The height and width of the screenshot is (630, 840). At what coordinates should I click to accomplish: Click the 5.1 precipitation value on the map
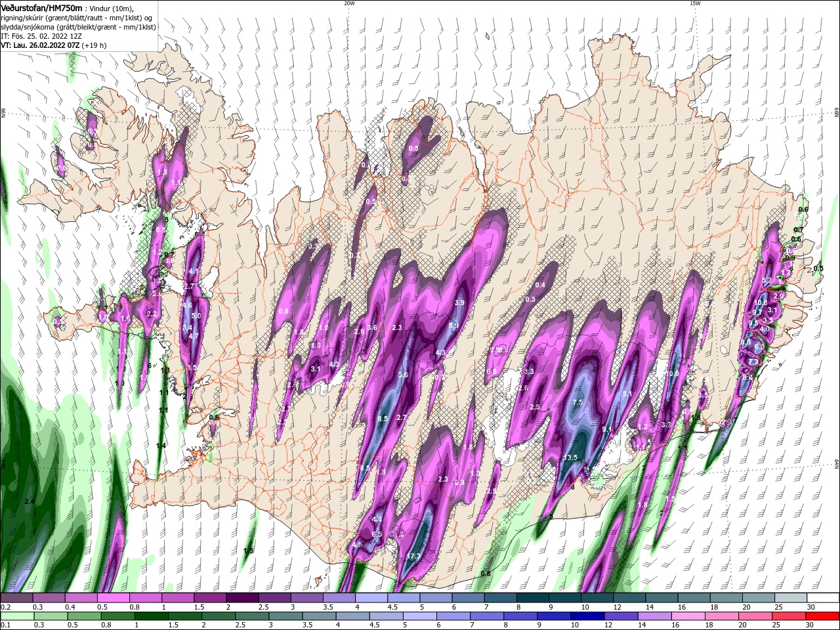(x=627, y=394)
